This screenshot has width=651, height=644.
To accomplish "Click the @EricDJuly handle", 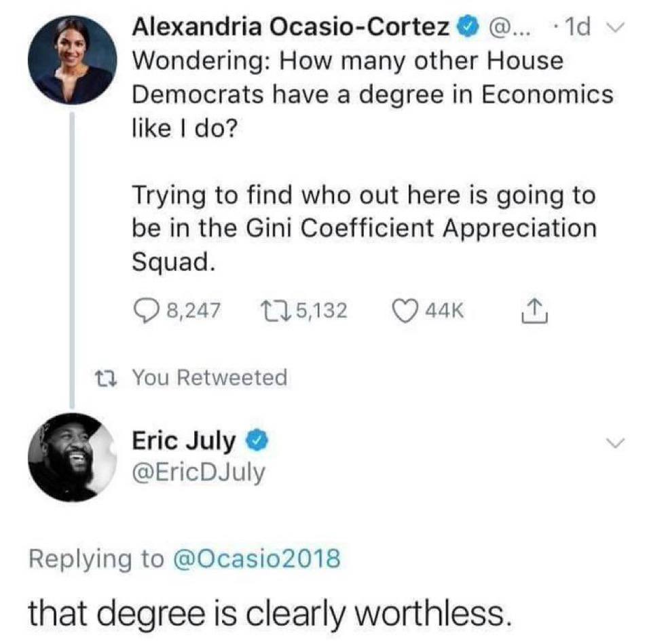I will pyautogui.click(x=198, y=472).
